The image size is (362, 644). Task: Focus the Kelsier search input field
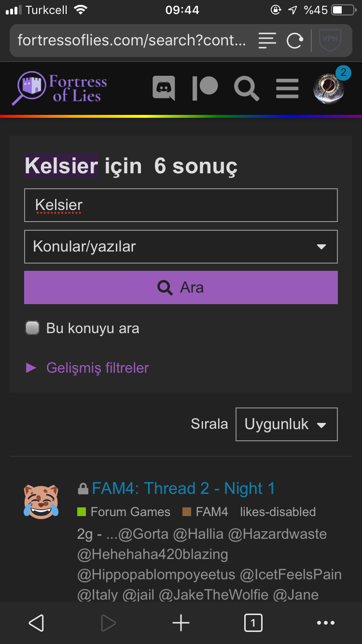(x=181, y=205)
